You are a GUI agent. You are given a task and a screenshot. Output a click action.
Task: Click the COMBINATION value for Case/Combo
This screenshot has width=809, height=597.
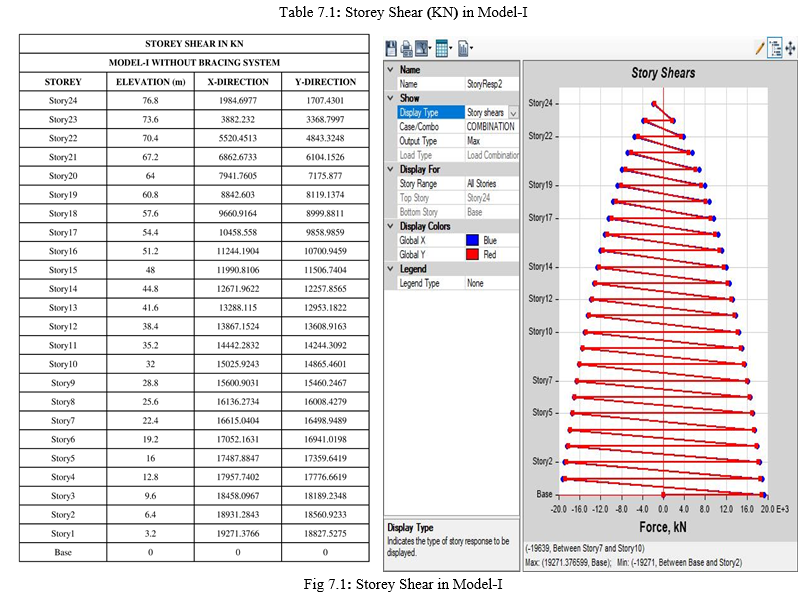491,126
